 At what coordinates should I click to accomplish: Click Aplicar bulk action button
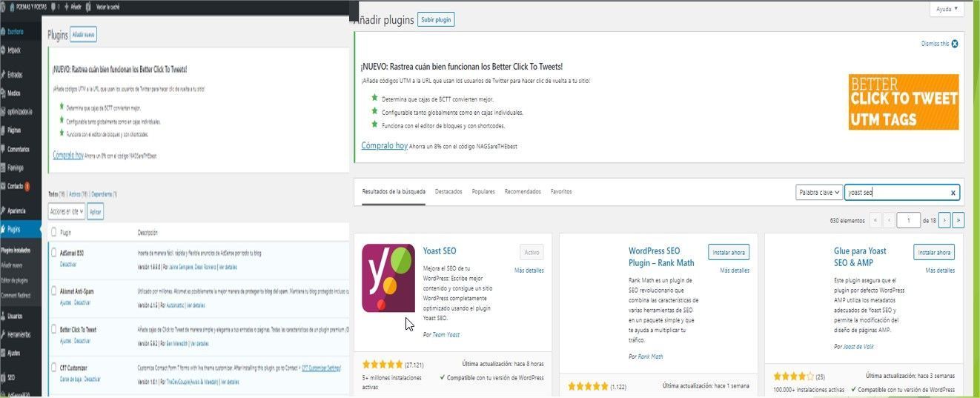(x=95, y=211)
